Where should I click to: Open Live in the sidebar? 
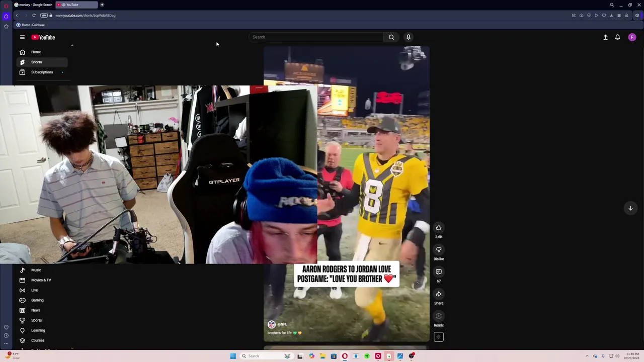coord(42,290)
